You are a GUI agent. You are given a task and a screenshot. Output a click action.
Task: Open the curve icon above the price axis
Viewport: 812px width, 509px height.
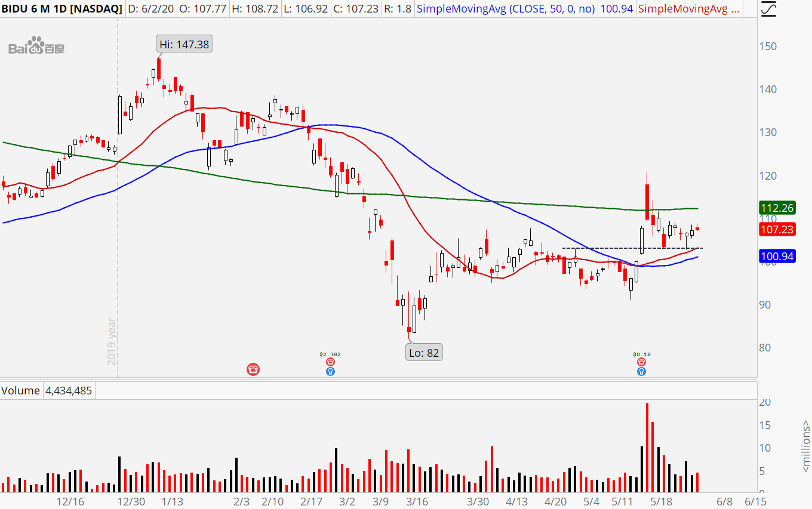click(770, 9)
